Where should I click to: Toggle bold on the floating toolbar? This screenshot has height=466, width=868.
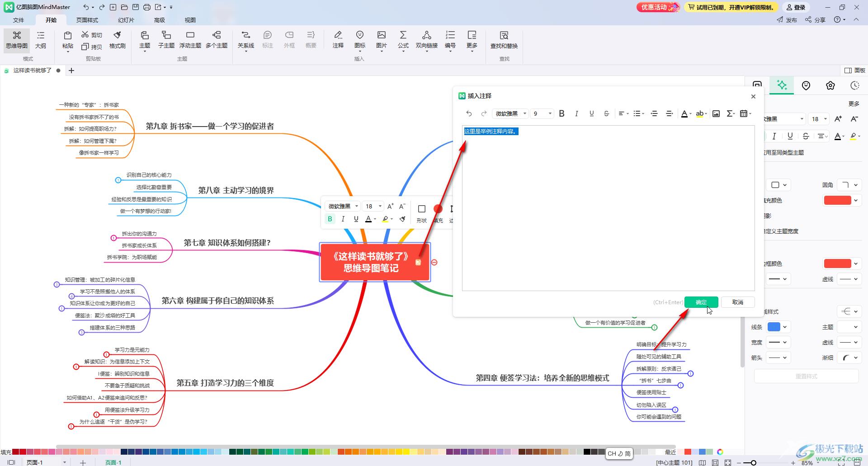(330, 219)
